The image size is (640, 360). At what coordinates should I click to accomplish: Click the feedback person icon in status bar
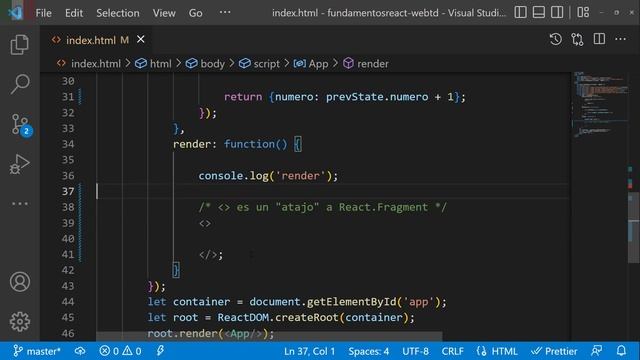[x=596, y=351]
